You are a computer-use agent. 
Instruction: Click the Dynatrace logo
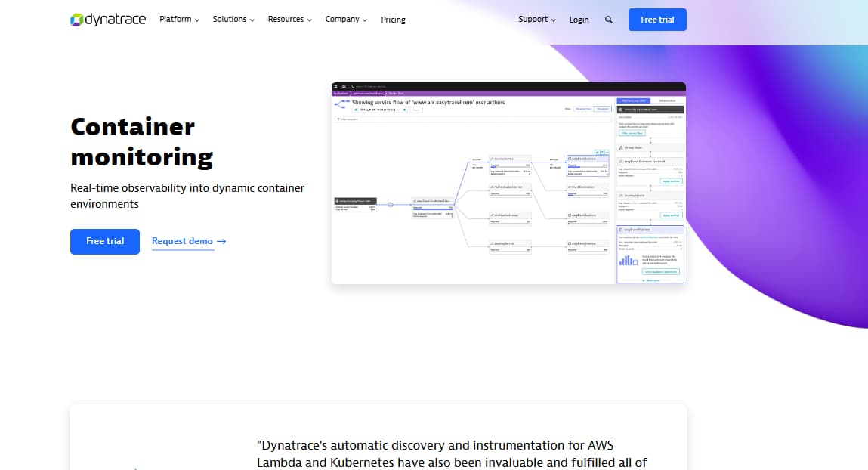click(108, 20)
